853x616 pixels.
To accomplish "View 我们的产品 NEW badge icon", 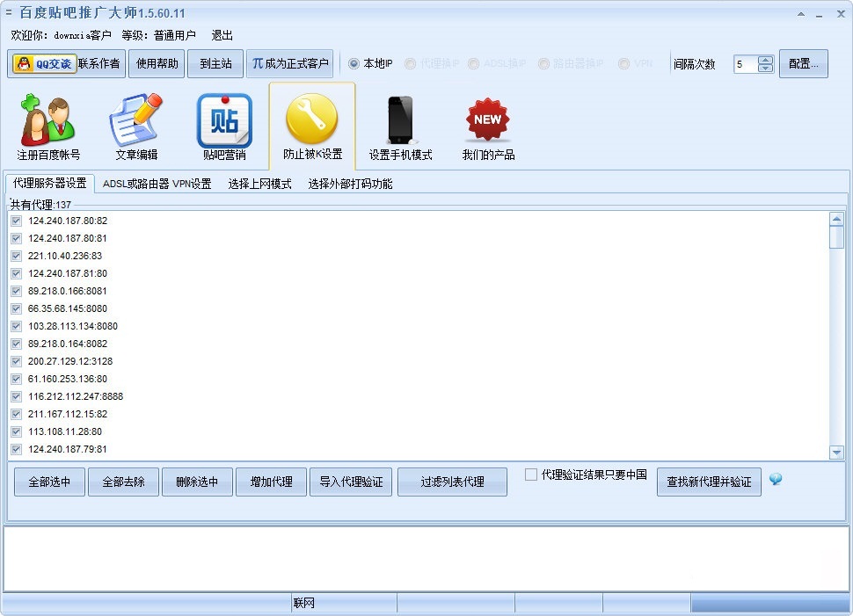I will (x=486, y=123).
